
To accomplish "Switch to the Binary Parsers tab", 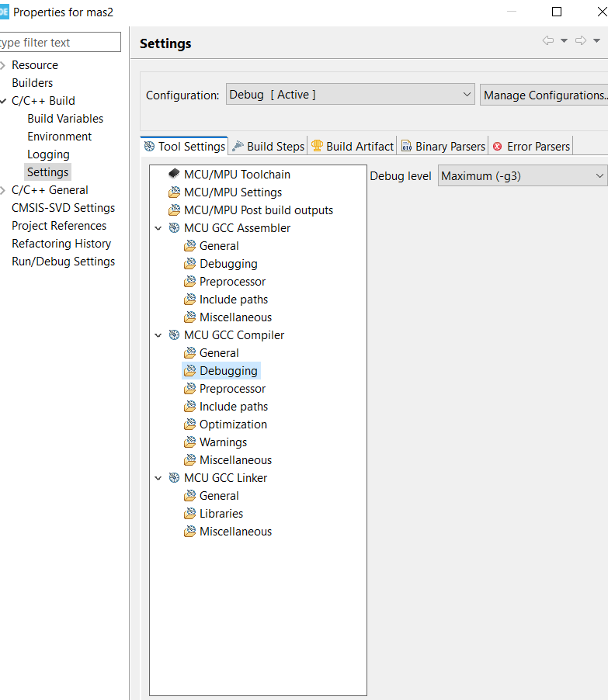I will (x=443, y=146).
